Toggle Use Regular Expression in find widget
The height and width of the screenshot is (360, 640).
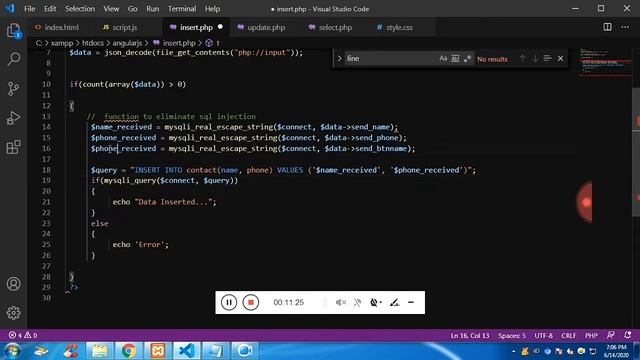(467, 58)
